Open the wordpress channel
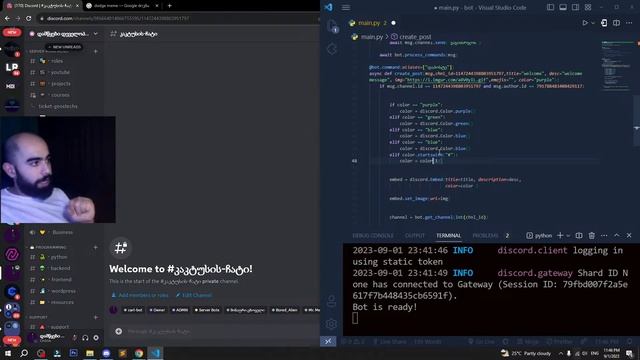The image size is (640, 360). click(x=63, y=291)
